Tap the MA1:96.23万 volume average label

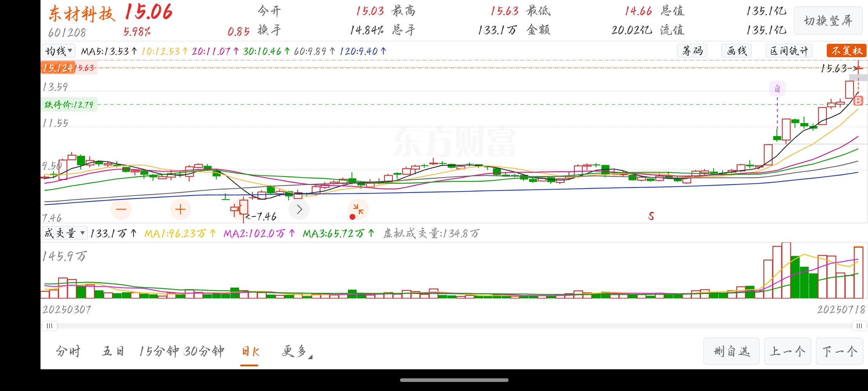180,234
